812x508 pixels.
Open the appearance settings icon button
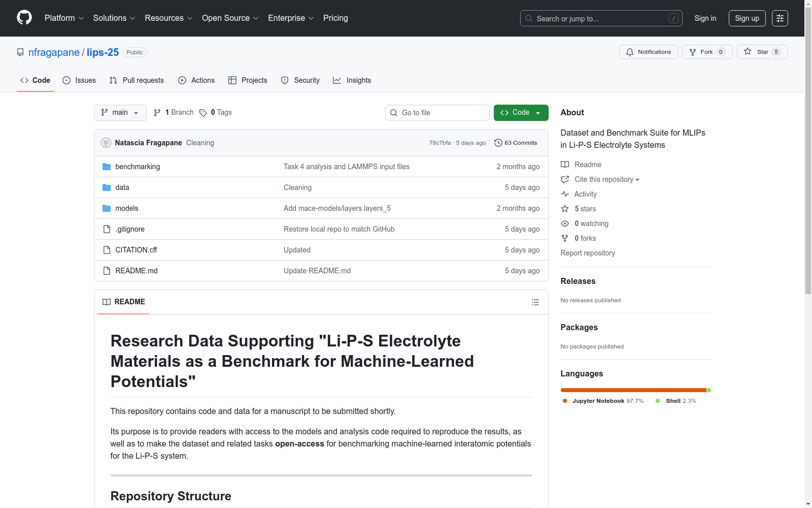(x=780, y=18)
